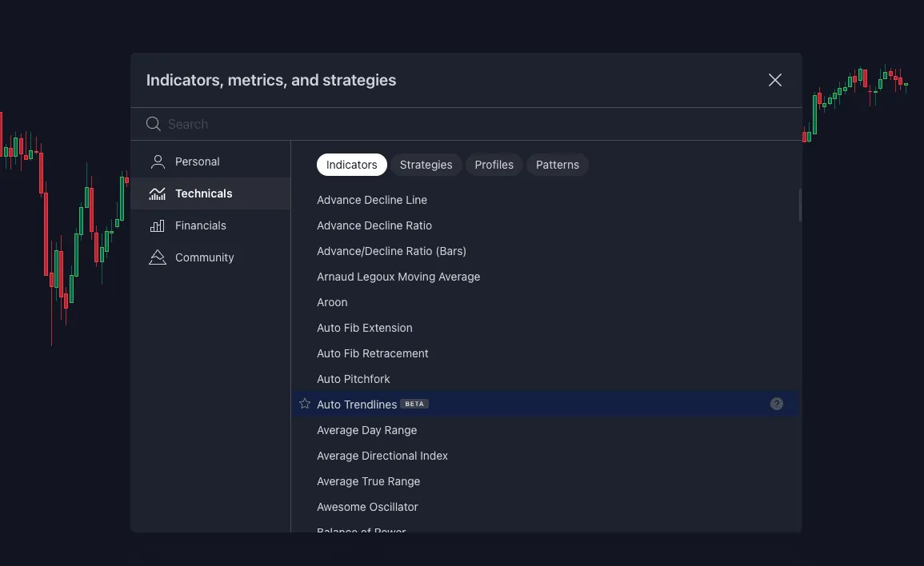Switch to the Profiles tab
Image resolution: width=924 pixels, height=566 pixels.
click(x=494, y=165)
